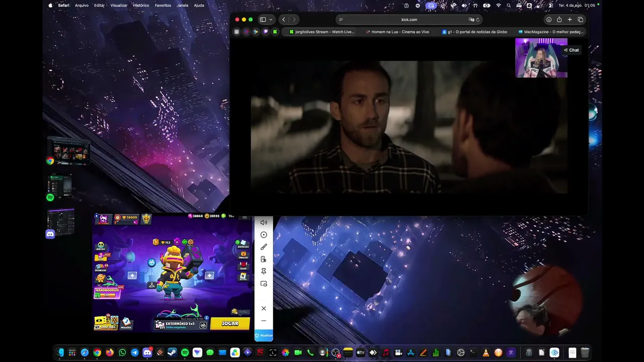Click the Wi-Fi status icon
This screenshot has height=362, width=644.
click(x=499, y=6)
